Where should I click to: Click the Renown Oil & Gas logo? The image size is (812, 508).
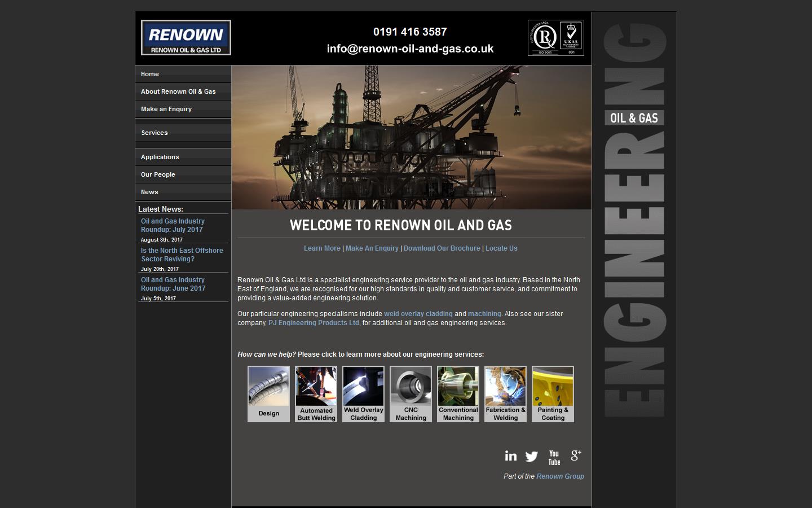[186, 37]
